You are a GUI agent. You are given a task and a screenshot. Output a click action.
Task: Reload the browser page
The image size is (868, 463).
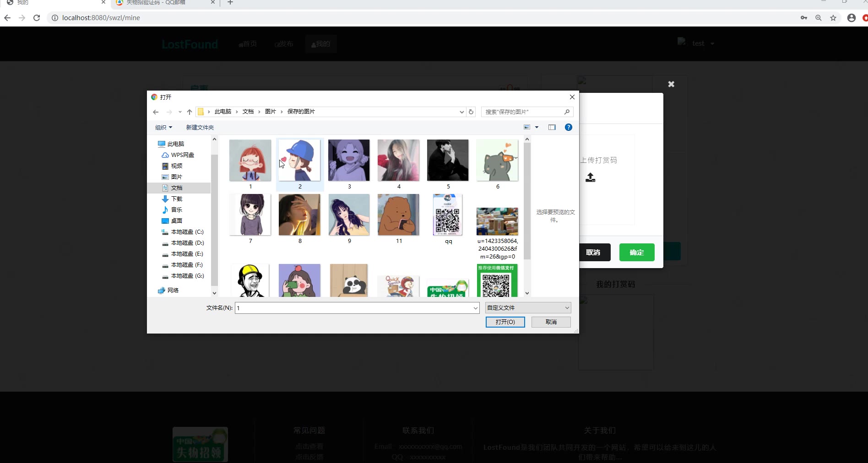coord(37,18)
